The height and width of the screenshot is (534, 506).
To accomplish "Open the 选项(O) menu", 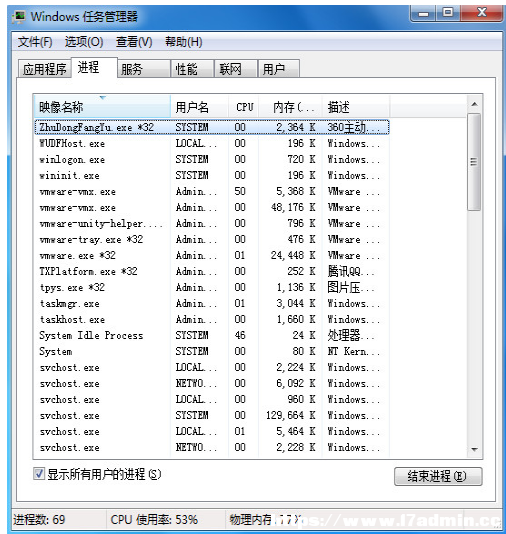I will [84, 42].
